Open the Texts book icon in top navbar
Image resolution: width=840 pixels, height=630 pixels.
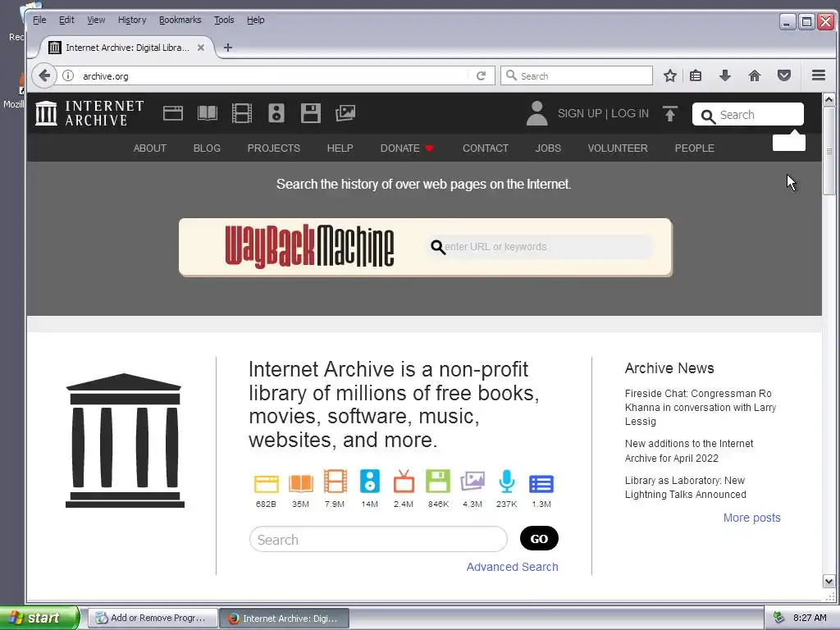click(208, 113)
